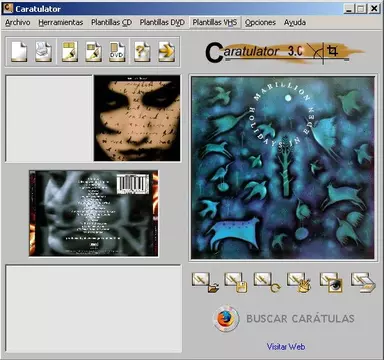Open the Plantillas DVD menu

tap(162, 23)
